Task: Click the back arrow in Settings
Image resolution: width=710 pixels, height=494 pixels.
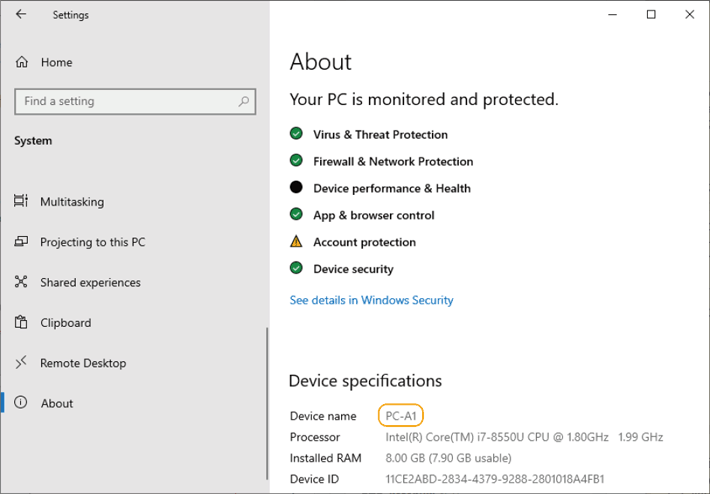Action: pyautogui.click(x=22, y=15)
